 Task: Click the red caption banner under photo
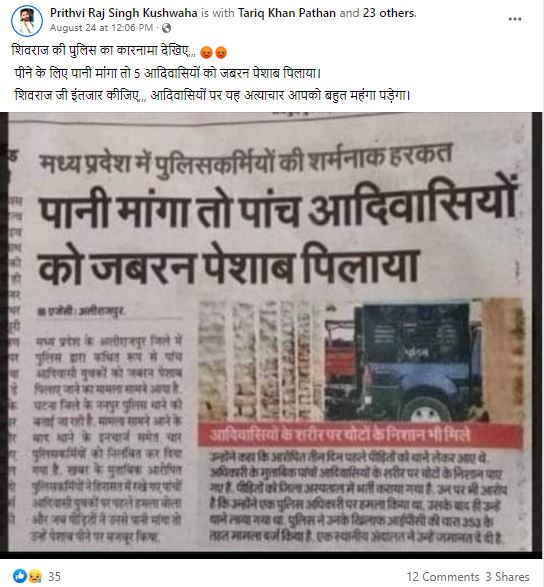(x=359, y=435)
